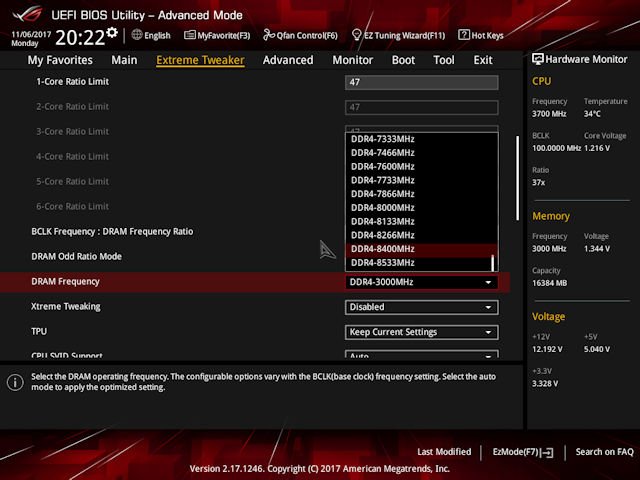Screen dimensions: 640x480
Task: Select highlighted DDR4-8400MHz option
Action: 421,249
